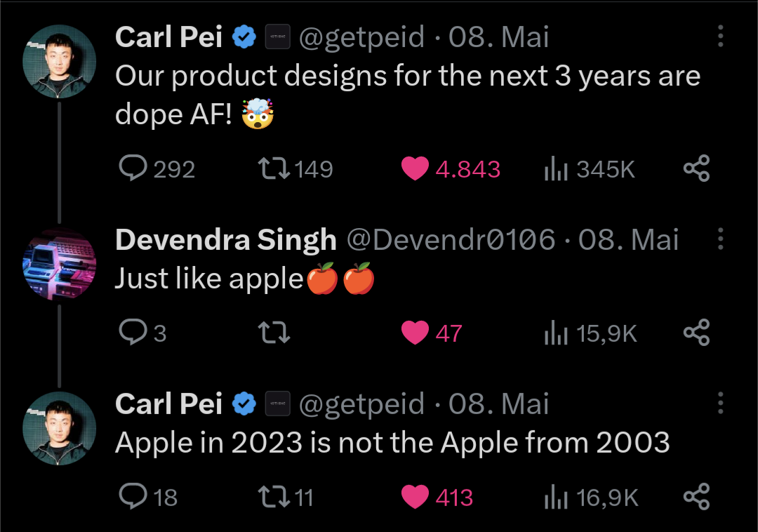758x532 pixels.
Task: View analytics showing 345K views
Action: point(555,169)
